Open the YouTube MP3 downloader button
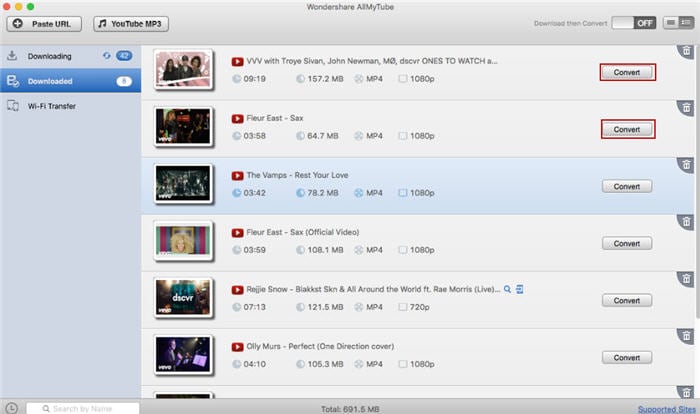This screenshot has height=414, width=700. pos(131,24)
